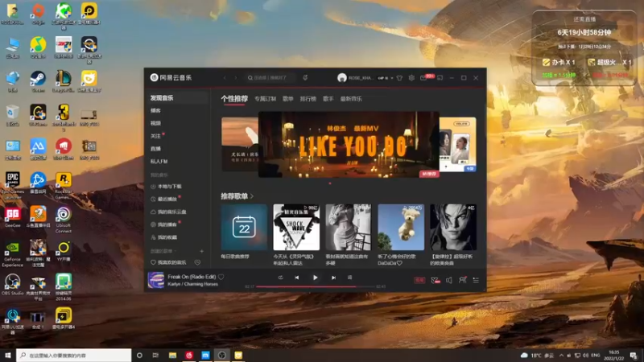The width and height of the screenshot is (644, 362).
Task: Open the black-and-white portrait playlist cover
Action: coord(453,227)
